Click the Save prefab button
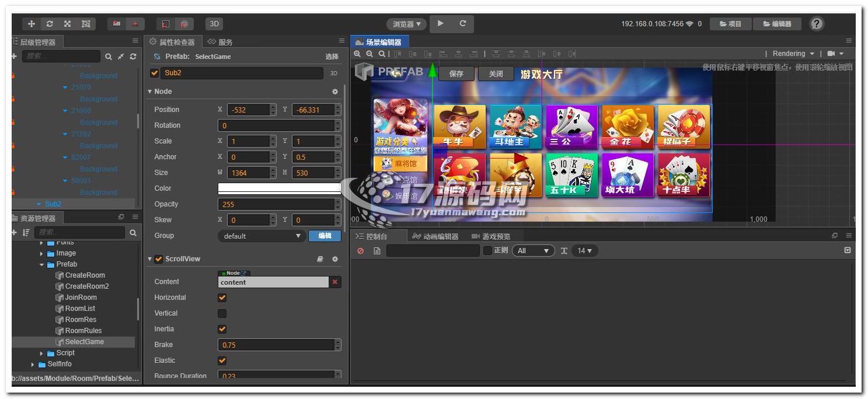This screenshot has width=868, height=399. pos(456,74)
